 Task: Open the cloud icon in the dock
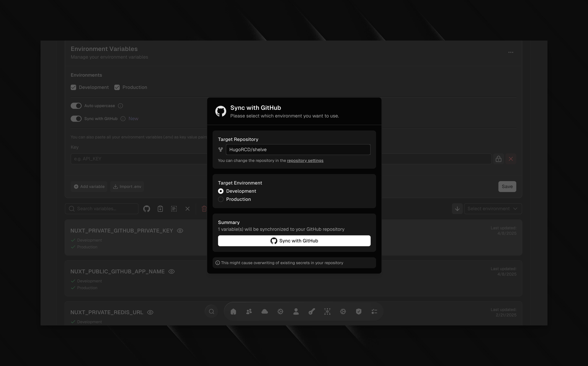click(265, 312)
